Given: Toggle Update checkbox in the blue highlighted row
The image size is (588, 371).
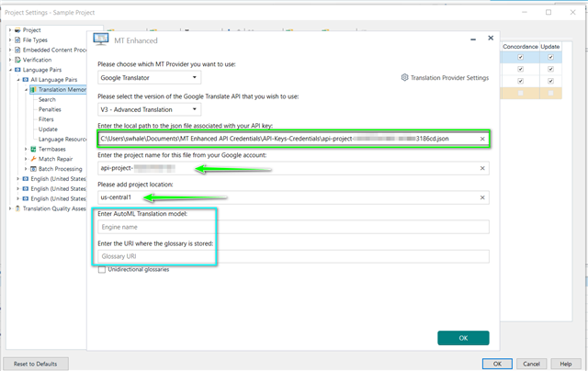Looking at the screenshot, I should [x=550, y=57].
